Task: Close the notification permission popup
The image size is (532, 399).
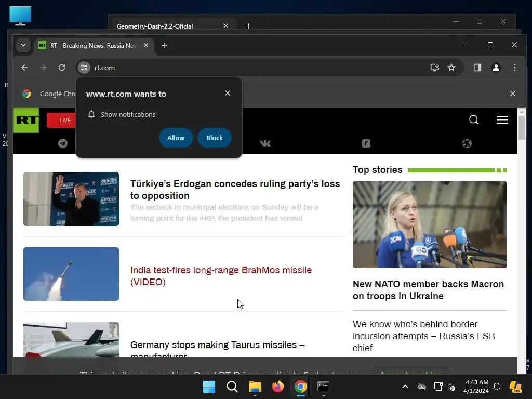Action: (228, 93)
